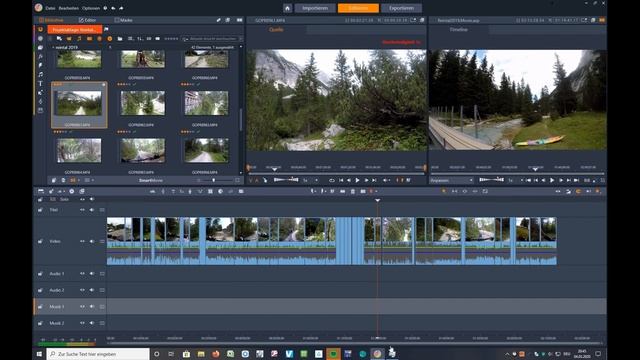640x360 pixels.
Task: Open Windows Start menu
Action: click(x=40, y=354)
